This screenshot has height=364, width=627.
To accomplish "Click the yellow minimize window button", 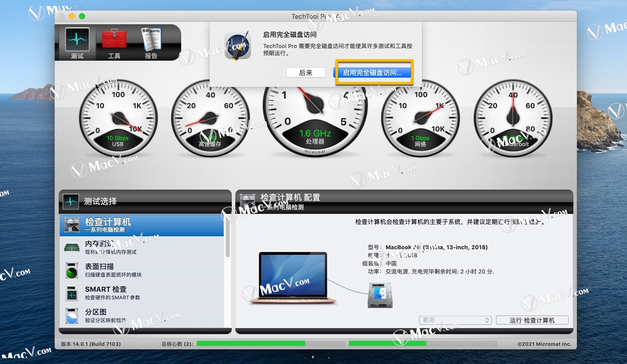I will click(x=72, y=16).
